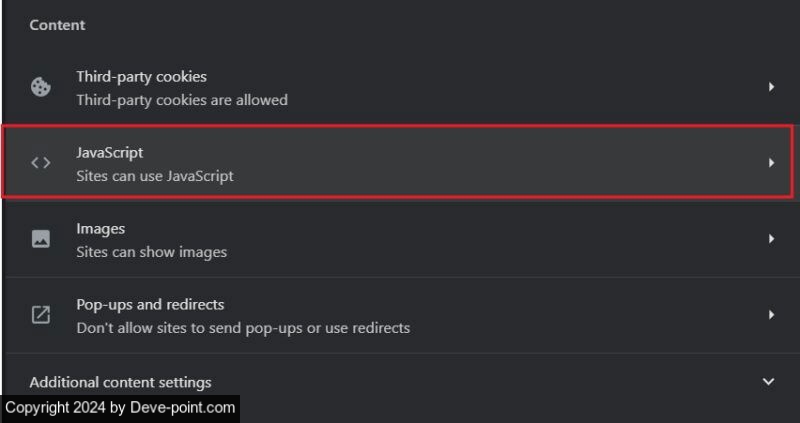Click the Images picture icon
Image resolution: width=800 pixels, height=423 pixels.
41,239
